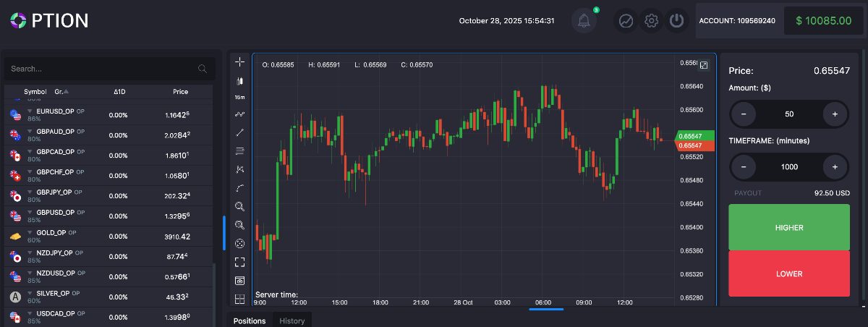Click the zoom in magnifier icon
The height and width of the screenshot is (327, 868).
[x=240, y=206]
